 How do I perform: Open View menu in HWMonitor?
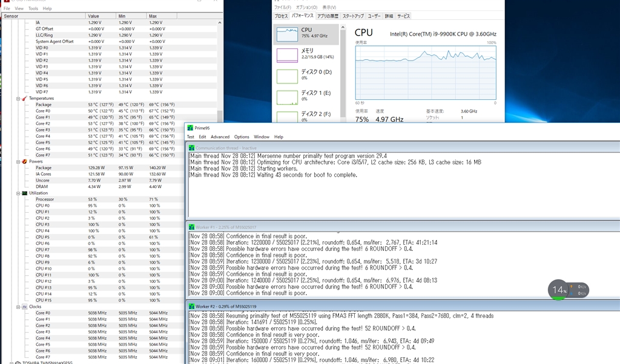click(19, 8)
